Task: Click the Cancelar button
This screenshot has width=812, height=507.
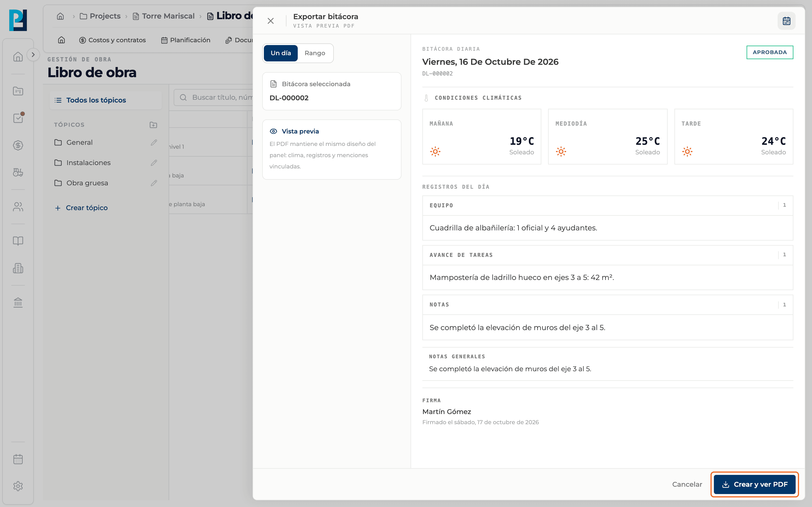Action: (687, 484)
